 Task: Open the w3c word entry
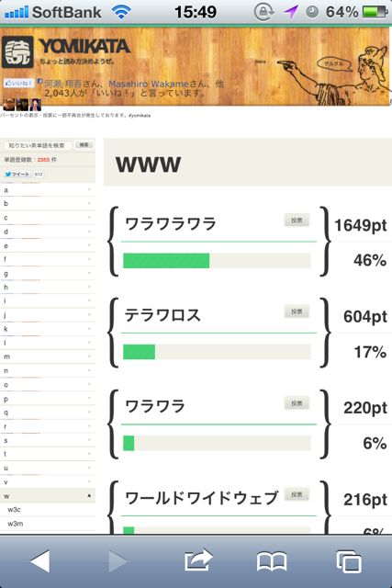tap(48, 510)
